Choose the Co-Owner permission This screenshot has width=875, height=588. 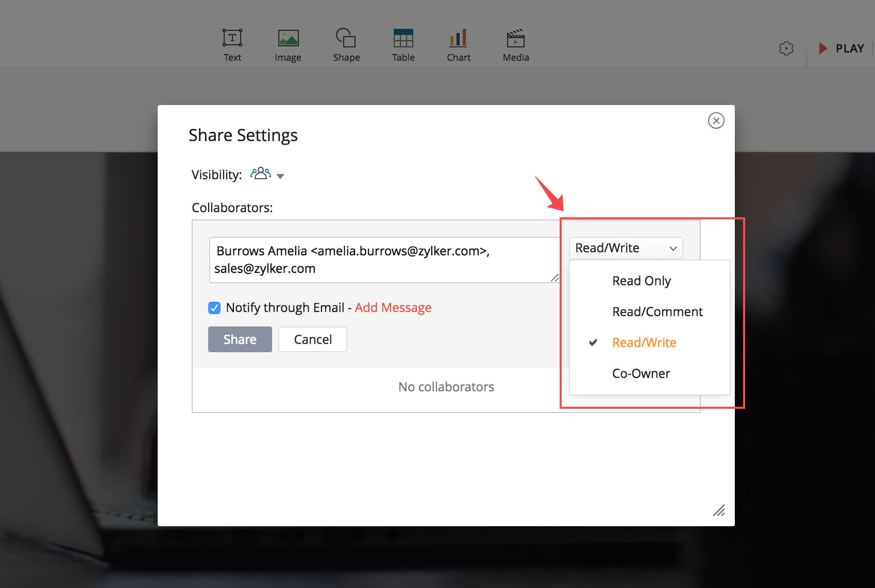click(x=641, y=373)
